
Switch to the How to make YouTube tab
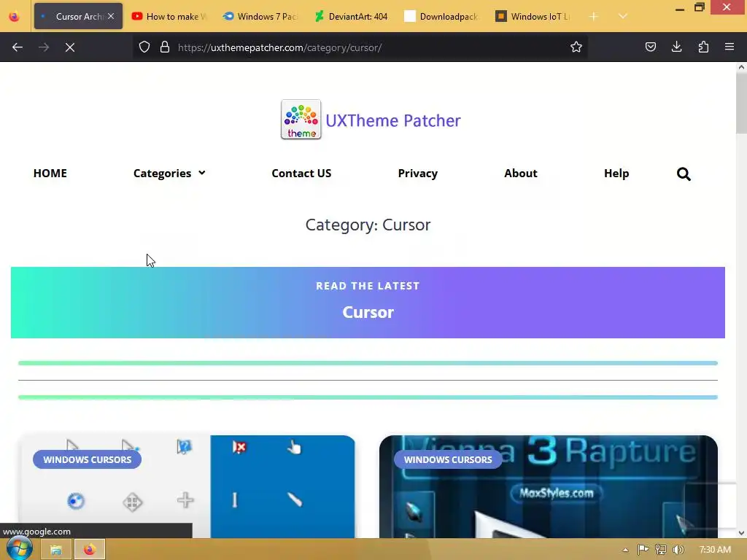(169, 17)
